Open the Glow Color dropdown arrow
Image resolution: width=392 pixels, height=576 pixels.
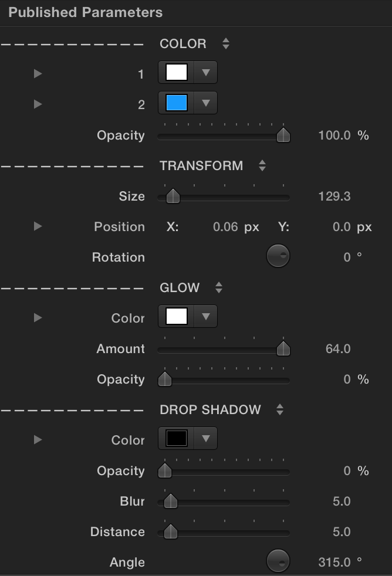206,316
